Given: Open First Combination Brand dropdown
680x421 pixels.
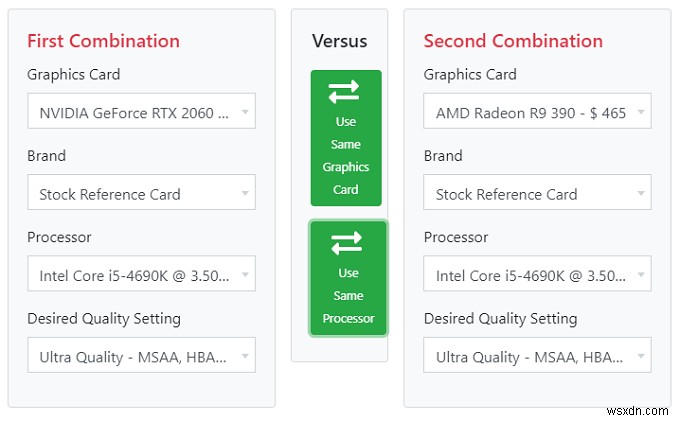Looking at the screenshot, I should pos(141,193).
